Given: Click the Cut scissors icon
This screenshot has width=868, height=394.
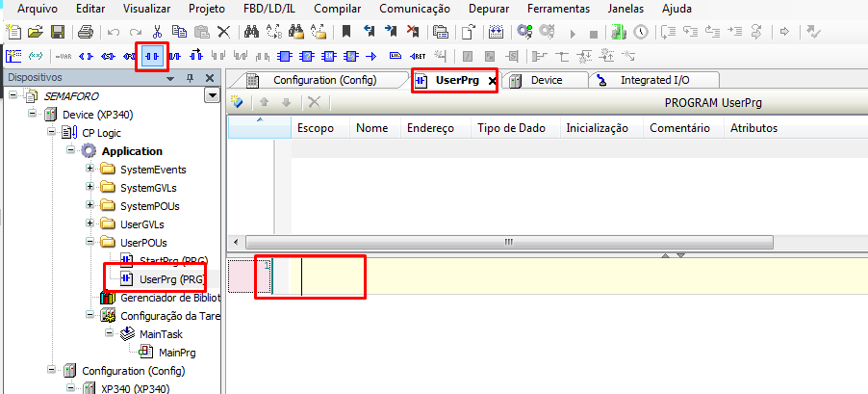Looking at the screenshot, I should [x=157, y=32].
